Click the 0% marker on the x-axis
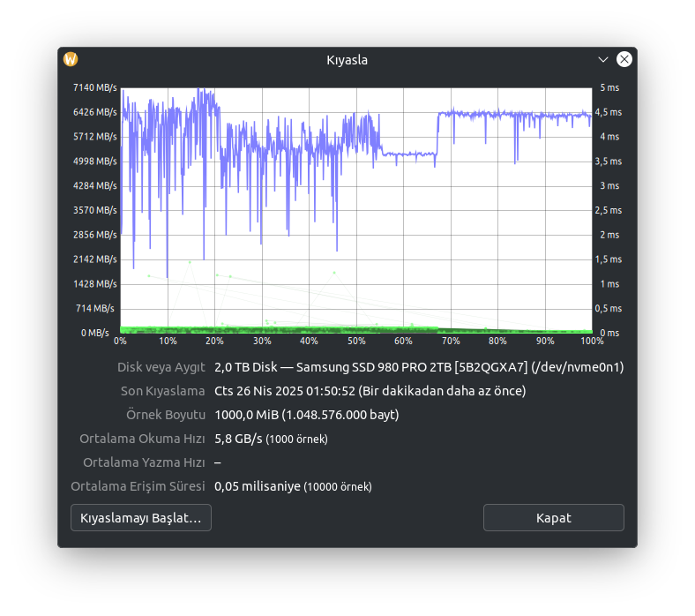 pyautogui.click(x=120, y=341)
